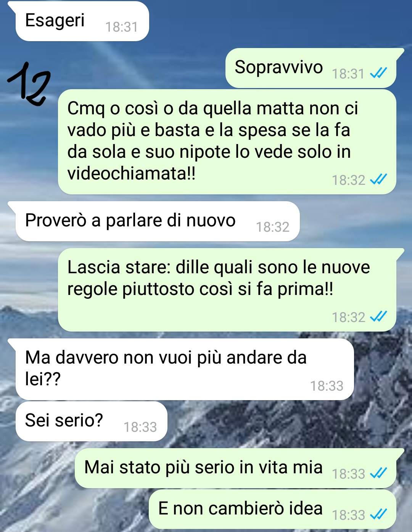Tap the read ticks beside "Mai stato più serio"

pyautogui.click(x=378, y=473)
